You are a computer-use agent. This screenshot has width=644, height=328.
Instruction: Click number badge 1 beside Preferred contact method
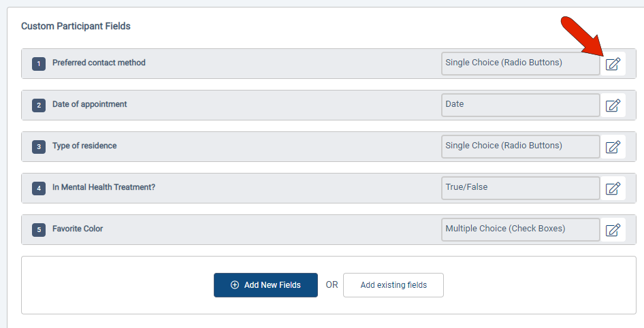click(39, 64)
